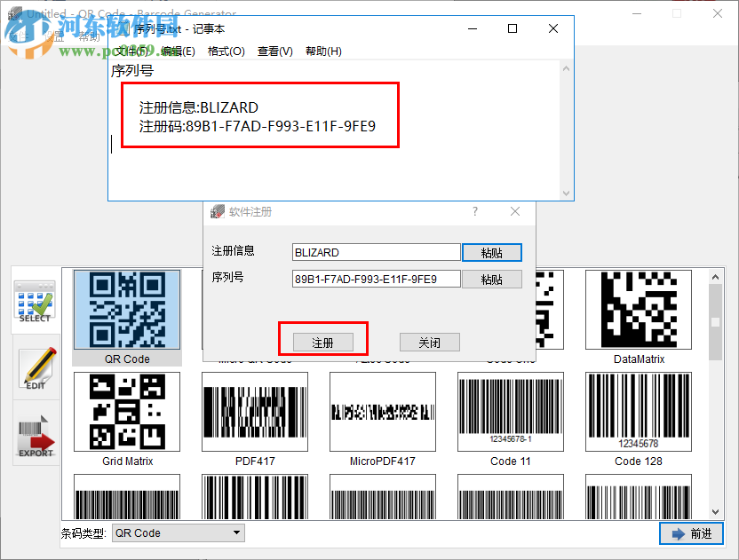
Task: Select the QR Code barcode type
Action: pyautogui.click(x=126, y=310)
